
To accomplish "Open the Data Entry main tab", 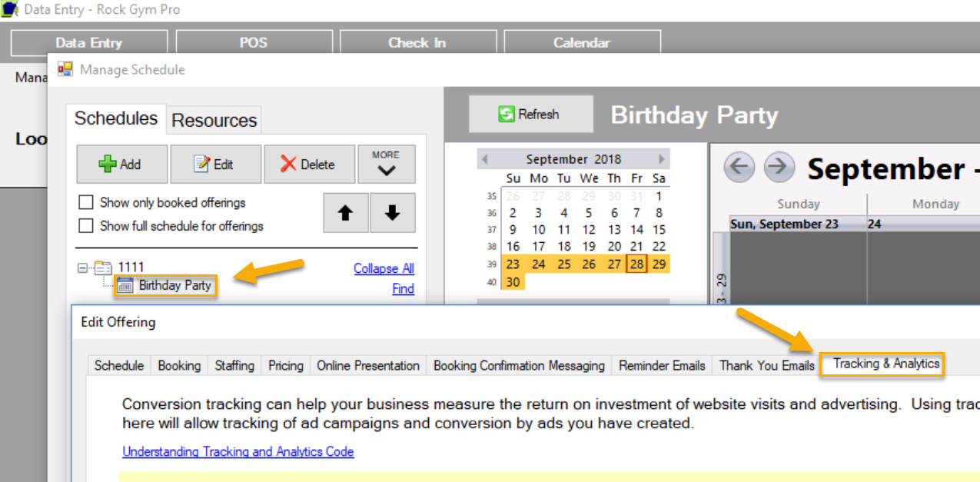I will [x=89, y=43].
